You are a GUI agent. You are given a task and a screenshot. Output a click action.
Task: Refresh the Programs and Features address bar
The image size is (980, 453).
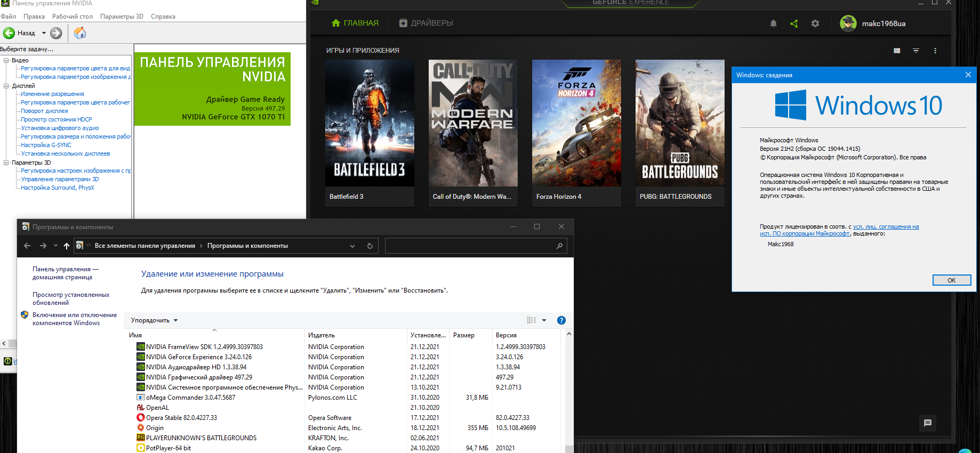pos(370,246)
